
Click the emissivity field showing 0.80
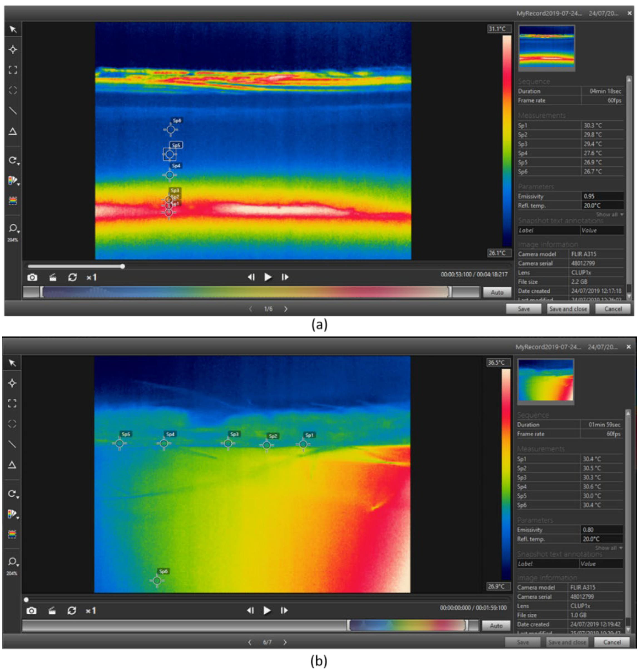point(601,530)
